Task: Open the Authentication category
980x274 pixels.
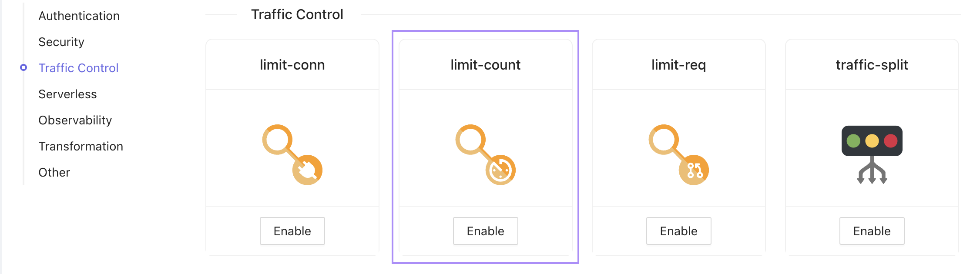Action: coord(79,16)
